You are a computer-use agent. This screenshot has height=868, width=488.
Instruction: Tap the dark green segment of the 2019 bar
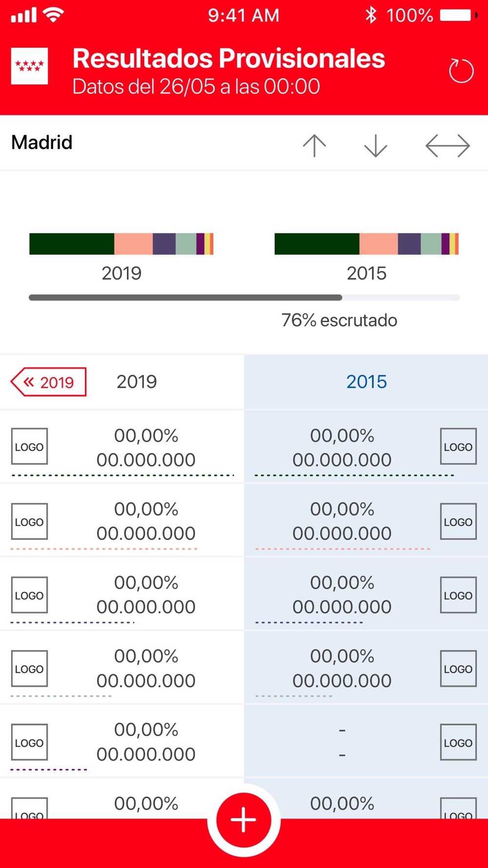[72, 244]
